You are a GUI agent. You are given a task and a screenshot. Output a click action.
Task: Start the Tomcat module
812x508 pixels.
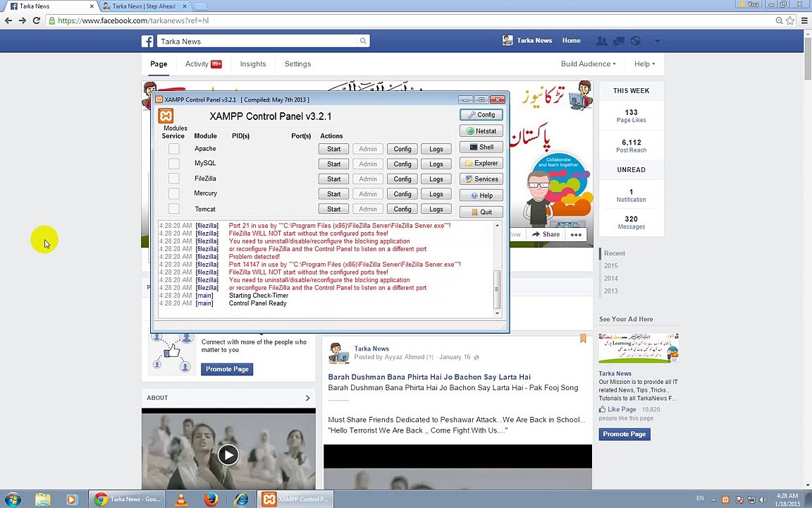333,209
